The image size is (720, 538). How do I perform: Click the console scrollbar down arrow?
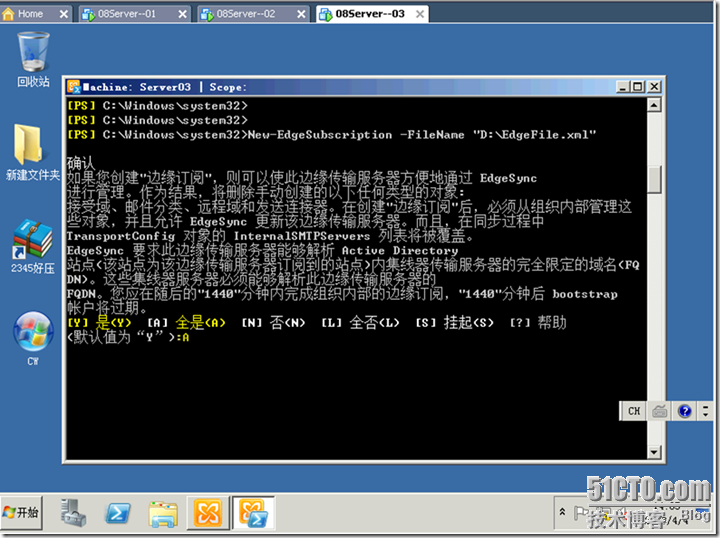pyautogui.click(x=654, y=452)
